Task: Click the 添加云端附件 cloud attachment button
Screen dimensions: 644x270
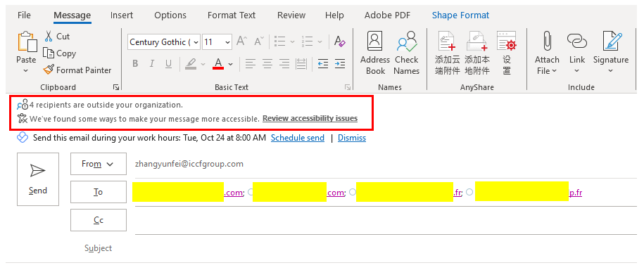Action: click(447, 53)
